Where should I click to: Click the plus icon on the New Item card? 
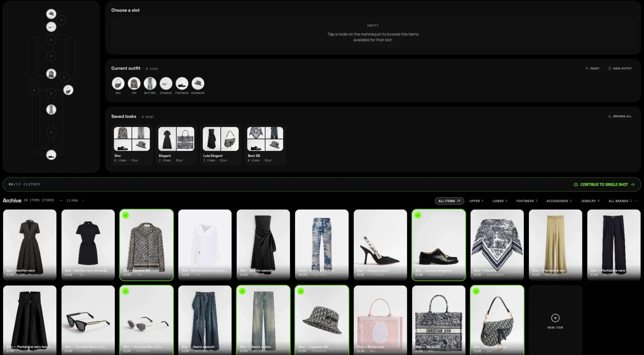pyautogui.click(x=555, y=318)
